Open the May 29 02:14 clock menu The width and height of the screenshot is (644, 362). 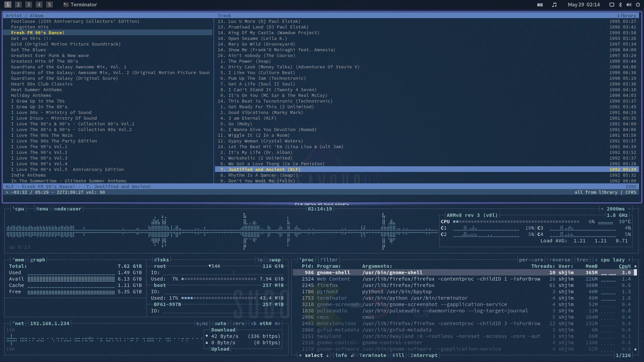coord(584,5)
